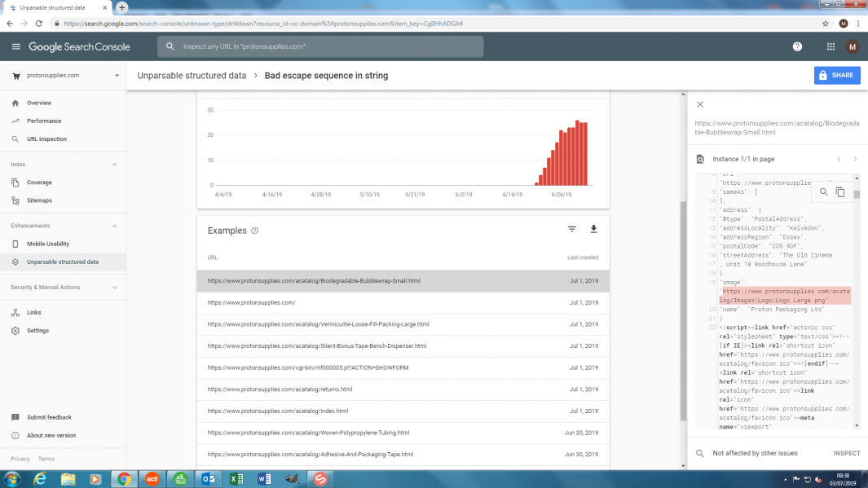Open the Google apps grid

point(831,46)
